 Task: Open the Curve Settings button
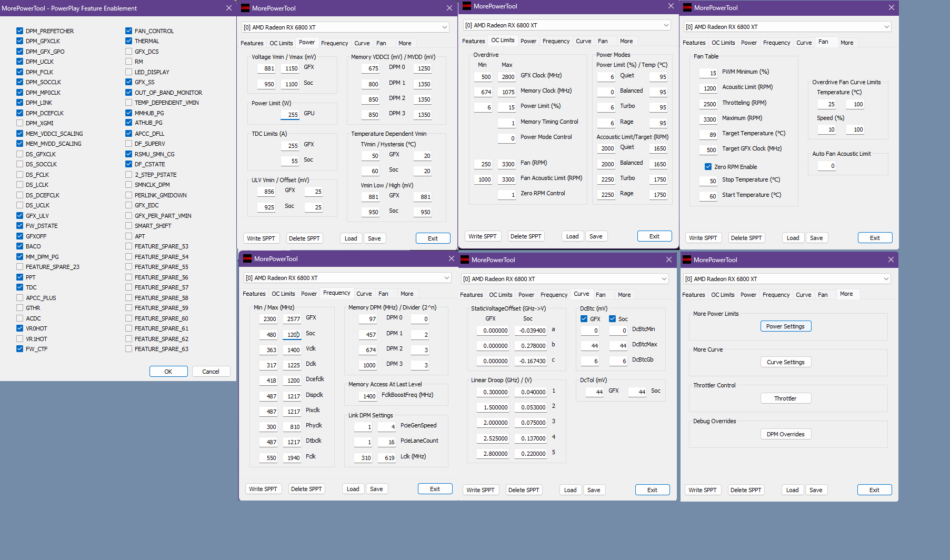[786, 362]
